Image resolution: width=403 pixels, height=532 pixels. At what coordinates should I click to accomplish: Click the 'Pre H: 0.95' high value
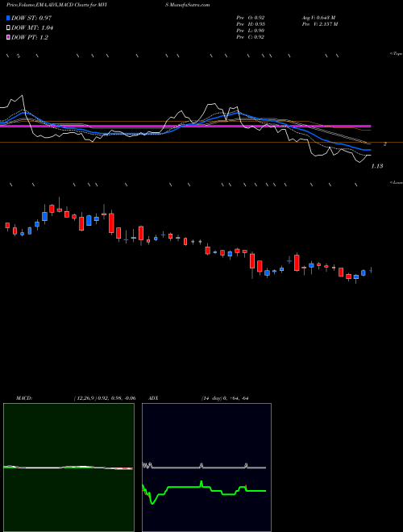251,24
